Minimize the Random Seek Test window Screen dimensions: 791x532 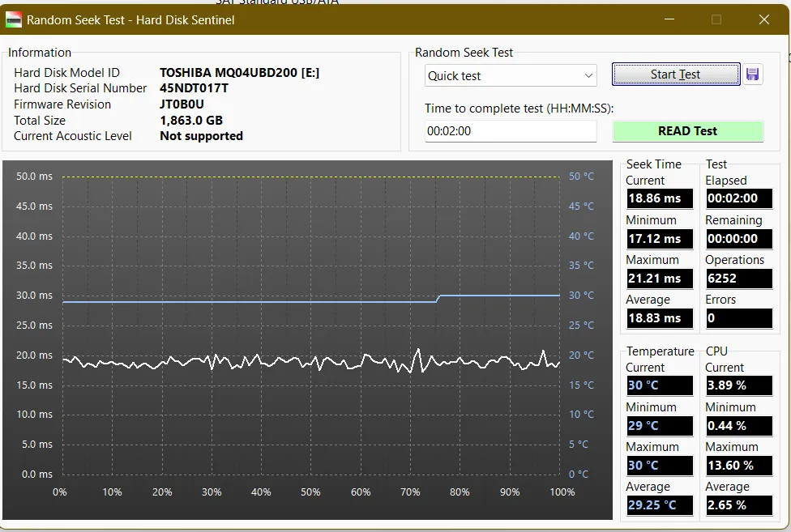[x=669, y=19]
